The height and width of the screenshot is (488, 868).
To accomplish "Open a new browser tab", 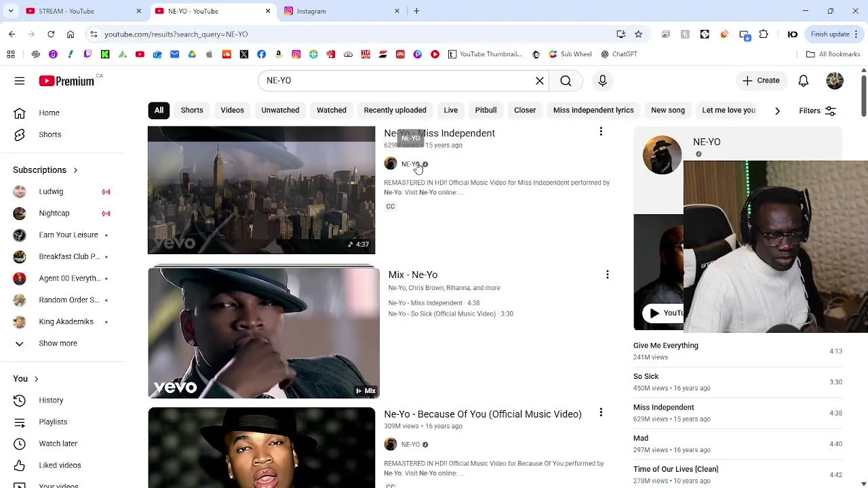I will [x=416, y=11].
